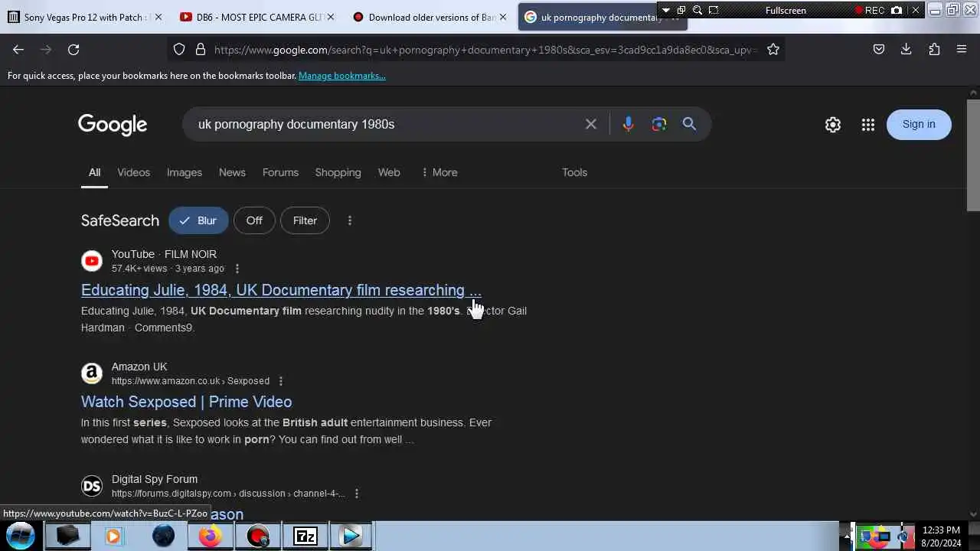
Task: Switch to Shopping results tab
Action: [338, 172]
